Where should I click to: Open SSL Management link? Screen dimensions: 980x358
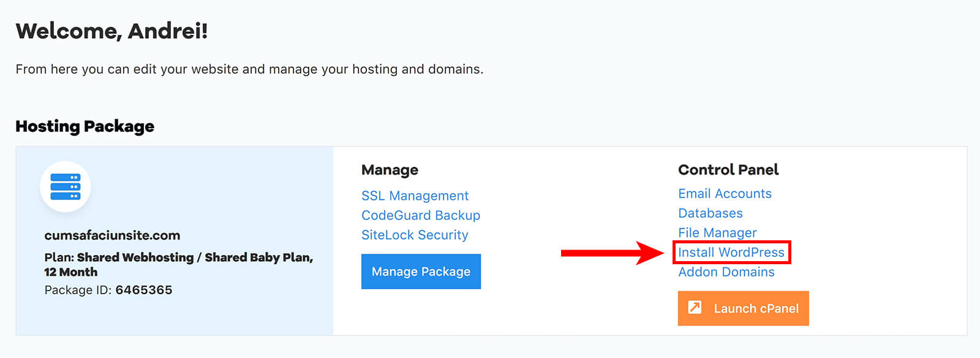click(415, 196)
